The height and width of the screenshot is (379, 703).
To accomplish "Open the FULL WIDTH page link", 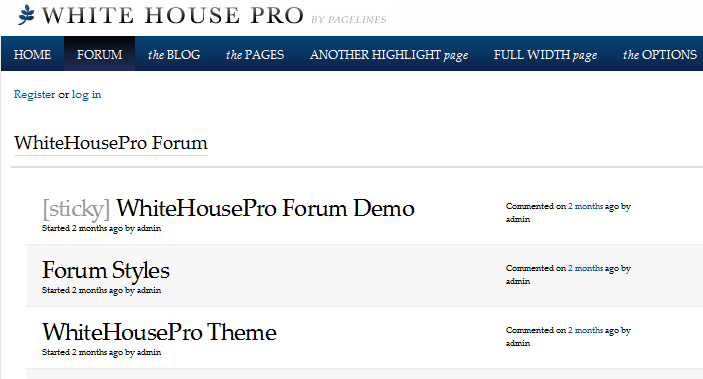I will click(545, 55).
